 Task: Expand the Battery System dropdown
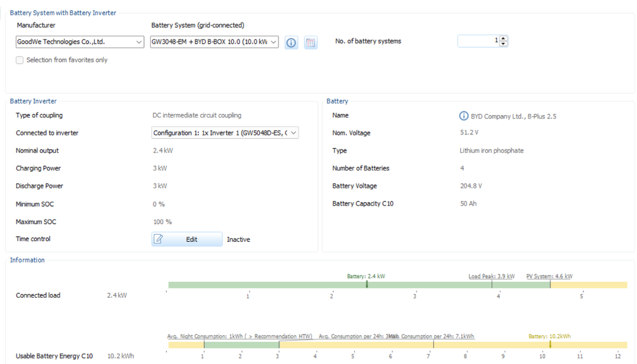tap(214, 42)
